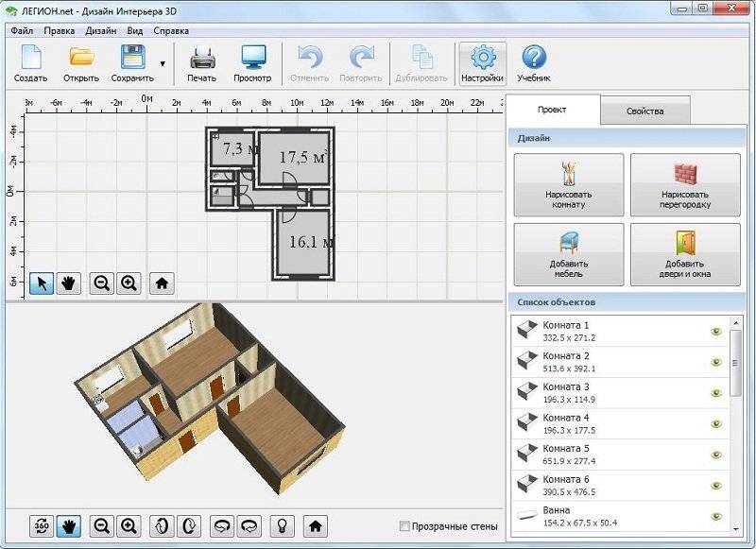Toggle visibility of Комната 3
This screenshot has width=756, height=549.
tap(716, 393)
